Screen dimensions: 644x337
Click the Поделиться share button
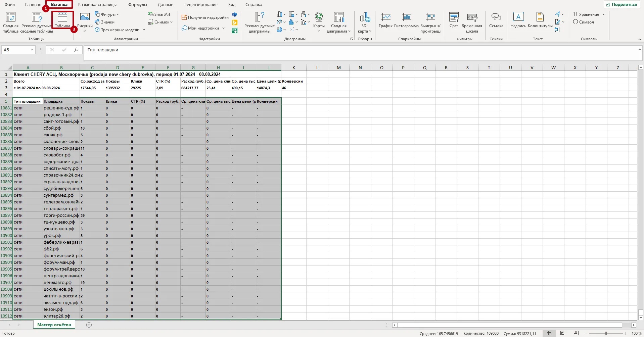coord(622,5)
